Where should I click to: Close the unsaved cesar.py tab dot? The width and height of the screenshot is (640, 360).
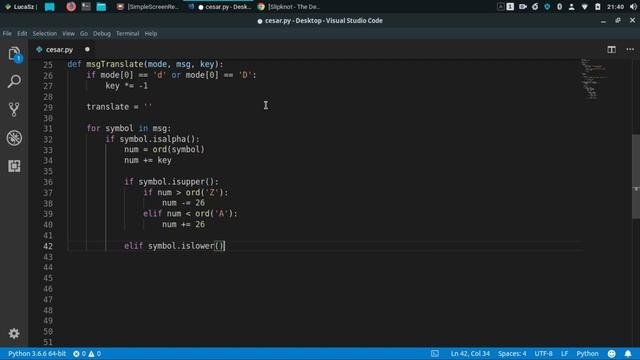pos(87,49)
